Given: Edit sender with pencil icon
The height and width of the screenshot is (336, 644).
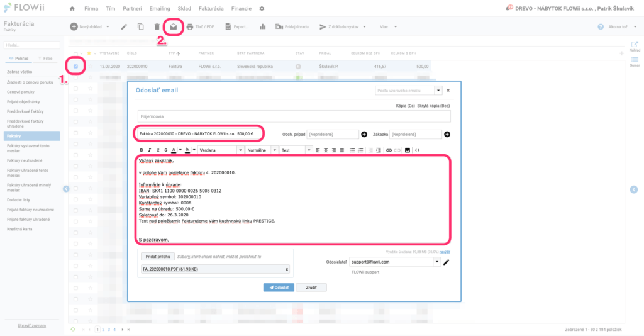Looking at the screenshot, I should coord(447,262).
